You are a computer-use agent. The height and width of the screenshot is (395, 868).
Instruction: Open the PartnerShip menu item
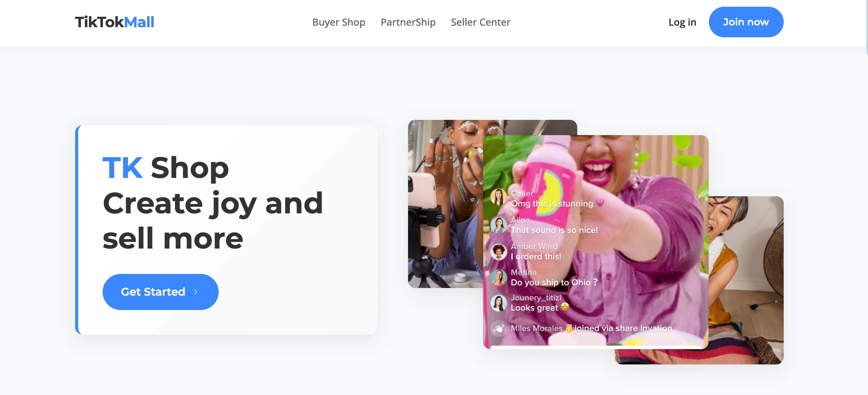tap(408, 22)
